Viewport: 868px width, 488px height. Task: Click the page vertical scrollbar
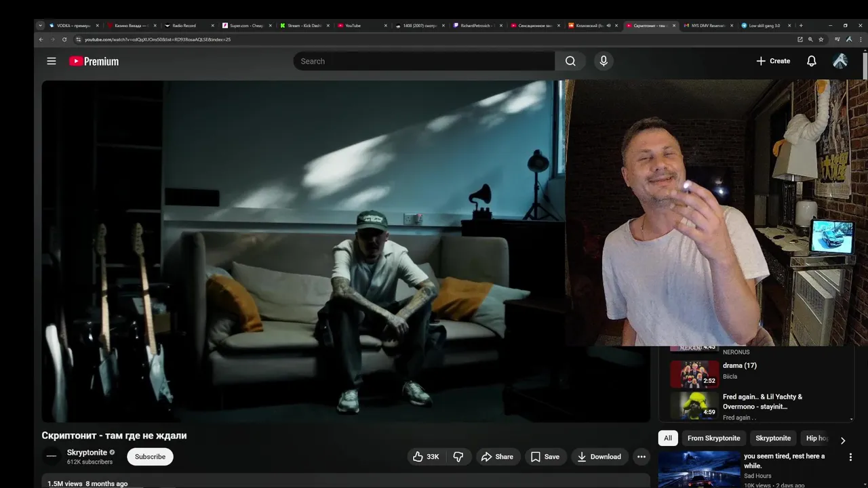pyautogui.click(x=865, y=65)
